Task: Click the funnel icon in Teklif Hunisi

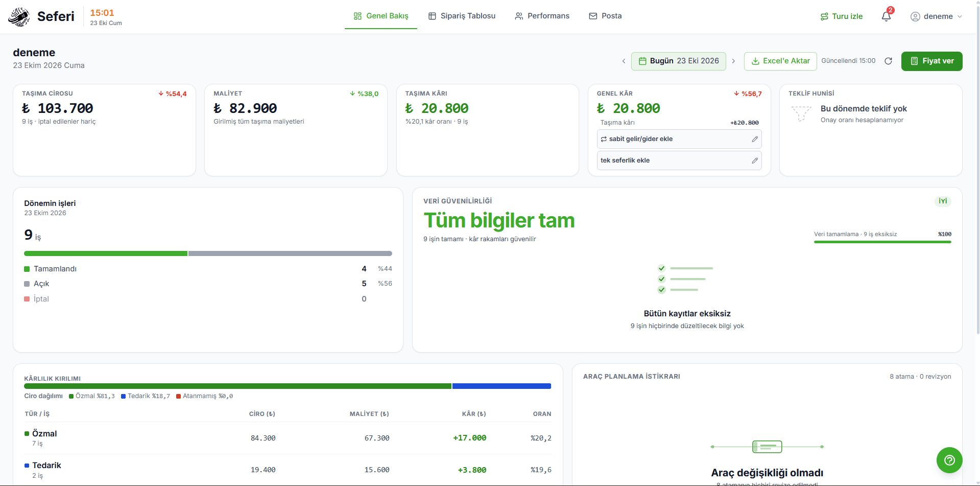Action: [801, 113]
